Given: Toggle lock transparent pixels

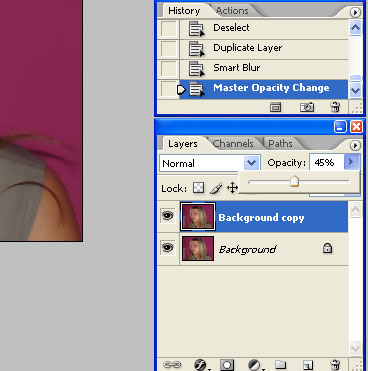Looking at the screenshot, I should tap(198, 188).
